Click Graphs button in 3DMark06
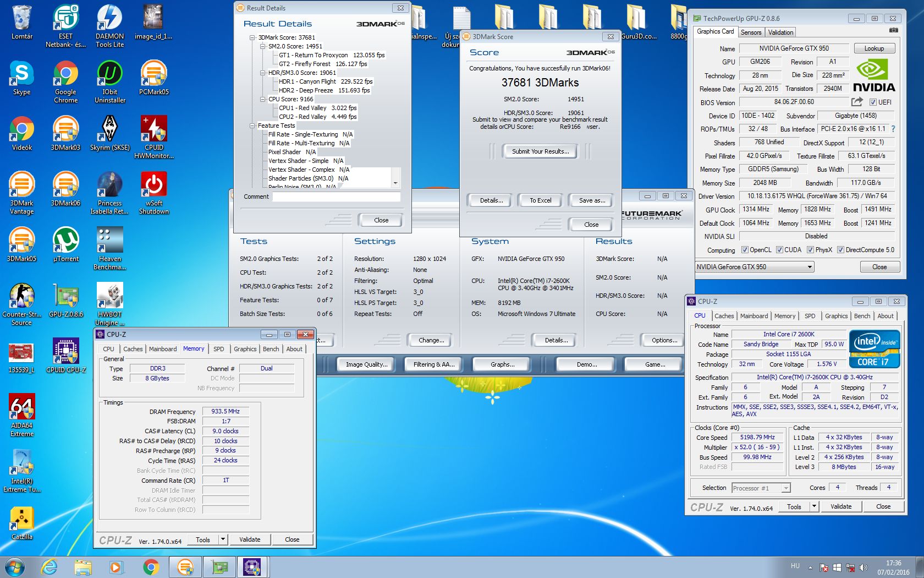Image resolution: width=924 pixels, height=578 pixels. pos(502,364)
